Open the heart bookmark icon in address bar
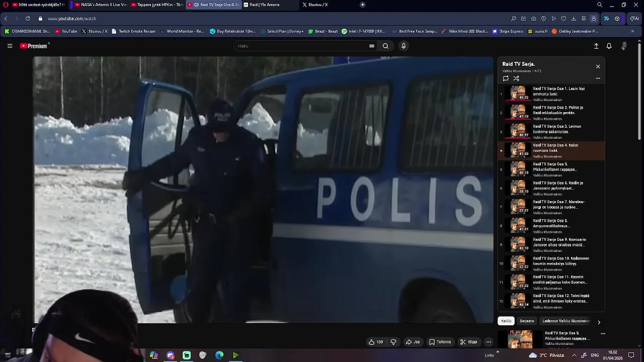Viewport: 644px width, 362px height. click(x=563, y=19)
